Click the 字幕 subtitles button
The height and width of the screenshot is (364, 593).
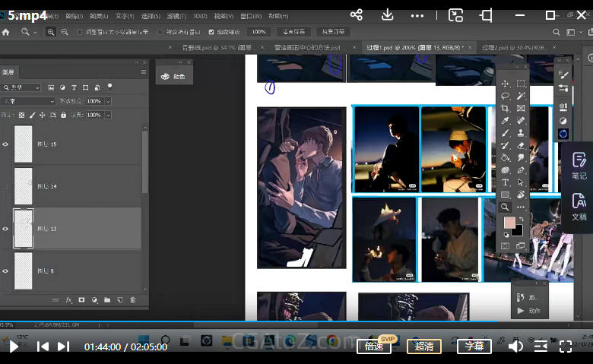tap(474, 347)
